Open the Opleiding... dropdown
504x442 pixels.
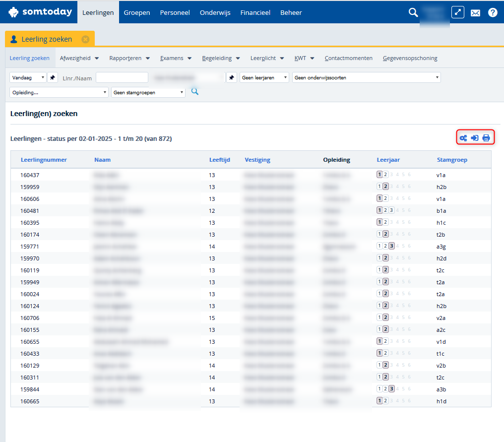59,92
